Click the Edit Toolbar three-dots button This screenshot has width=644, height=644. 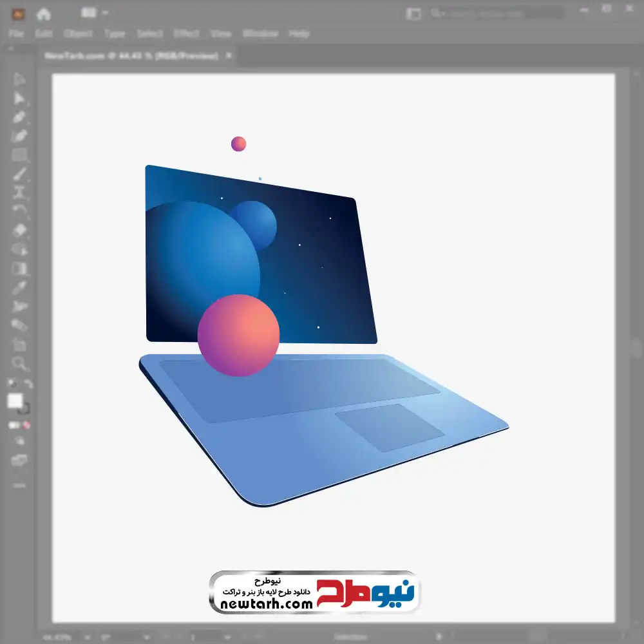click(19, 484)
